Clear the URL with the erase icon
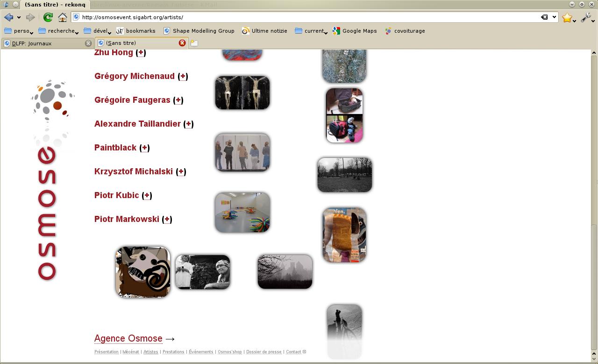Screen dimensions: 598x364 click(544, 17)
